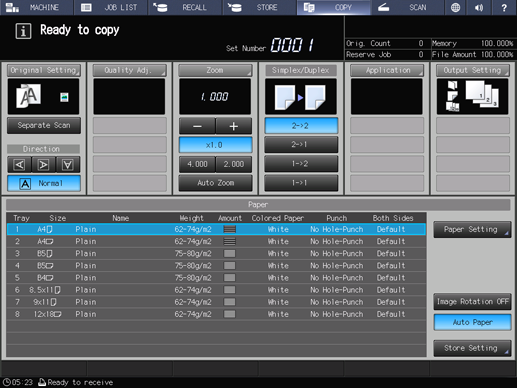Select 1->2 duplex mode

(301, 164)
